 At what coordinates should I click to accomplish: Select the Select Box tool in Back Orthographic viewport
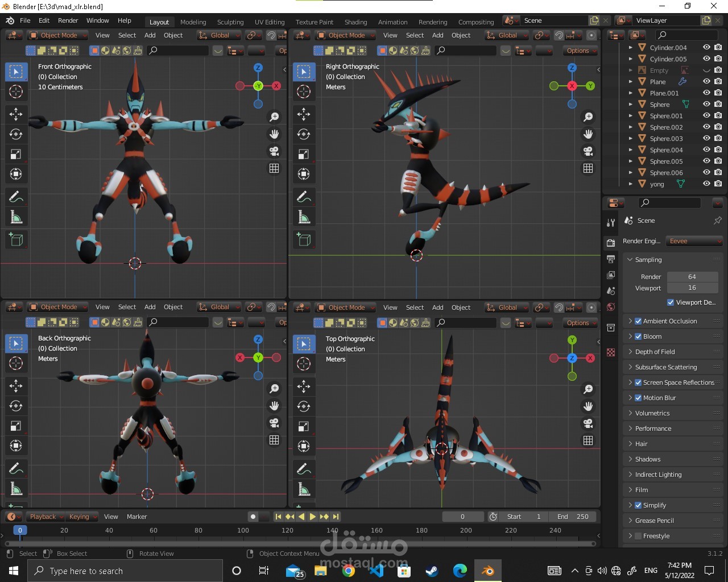(x=16, y=343)
